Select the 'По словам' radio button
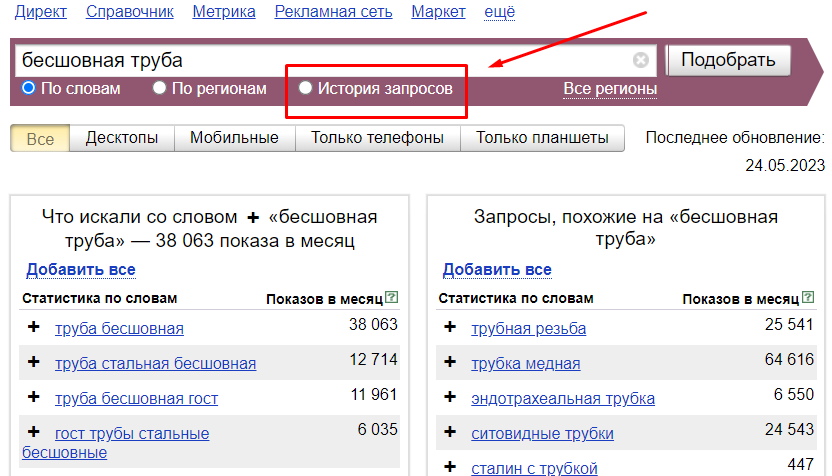The width and height of the screenshot is (832, 476). click(x=28, y=88)
